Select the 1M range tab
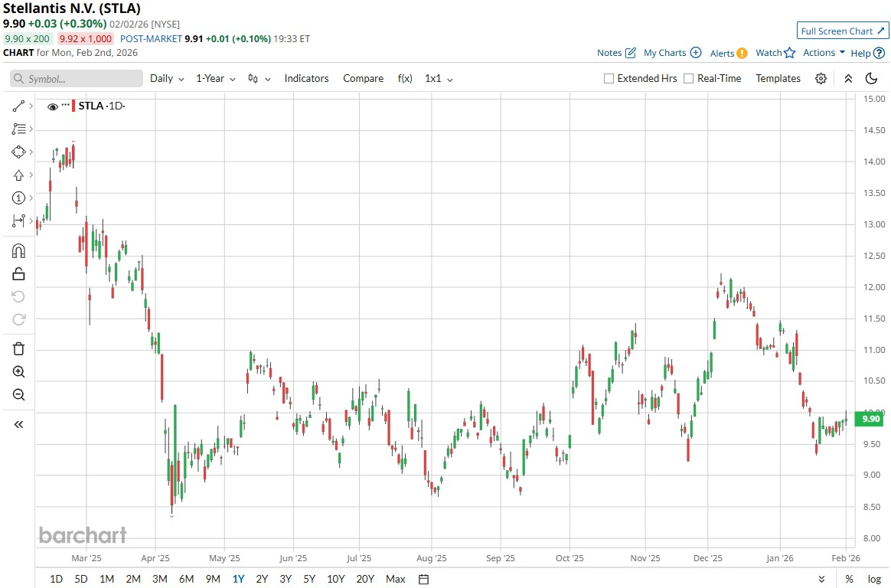 click(107, 578)
